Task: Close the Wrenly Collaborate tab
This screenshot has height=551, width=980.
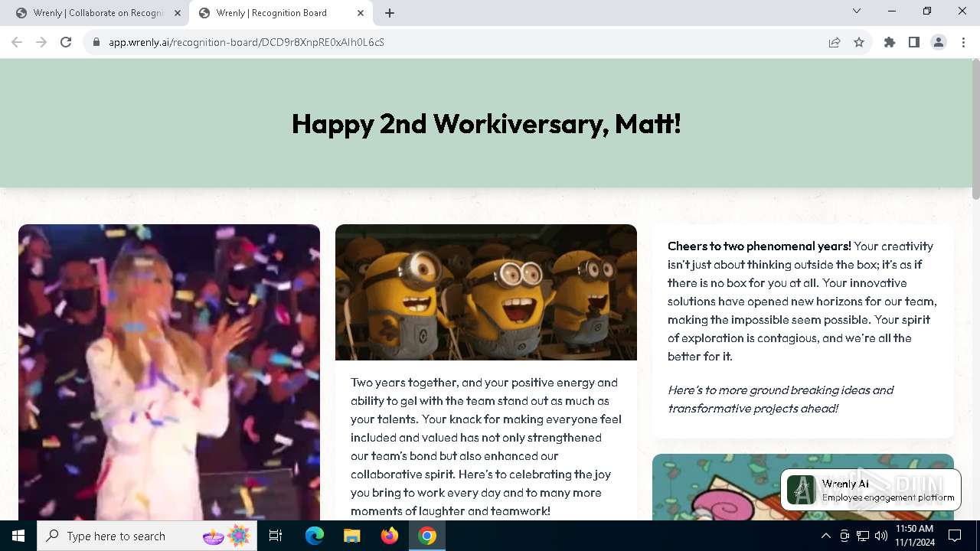Action: pos(178,13)
